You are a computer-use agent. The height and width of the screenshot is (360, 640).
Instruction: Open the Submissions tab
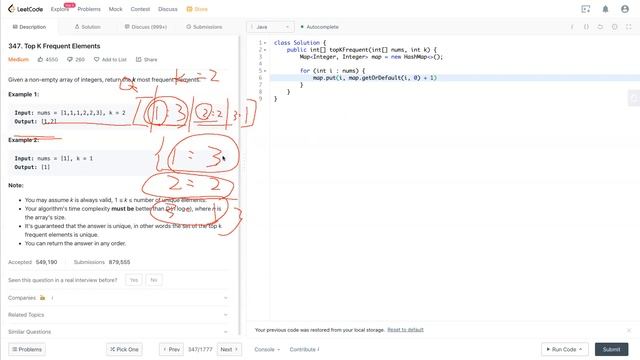204,27
